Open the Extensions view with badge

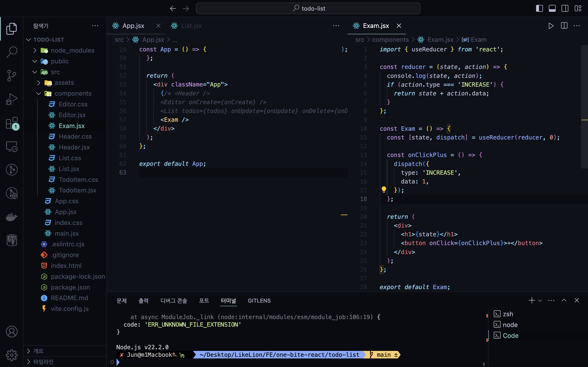11,123
